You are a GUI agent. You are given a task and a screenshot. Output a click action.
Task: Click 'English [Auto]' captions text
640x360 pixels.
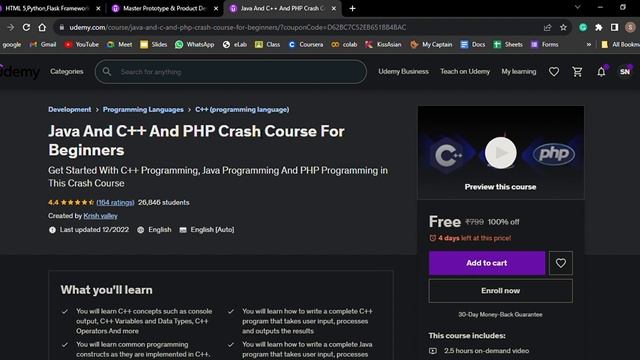(212, 230)
